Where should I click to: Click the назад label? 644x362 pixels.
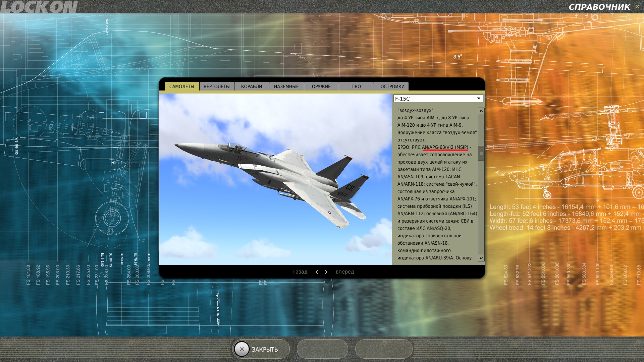(300, 272)
